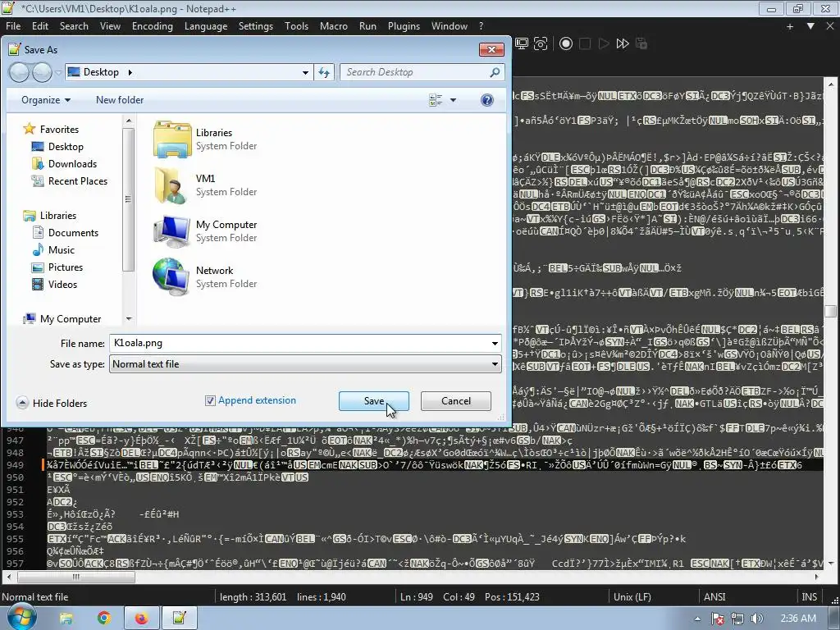
Task: Collapse the dialog with Hide Folders
Action: [x=52, y=404]
